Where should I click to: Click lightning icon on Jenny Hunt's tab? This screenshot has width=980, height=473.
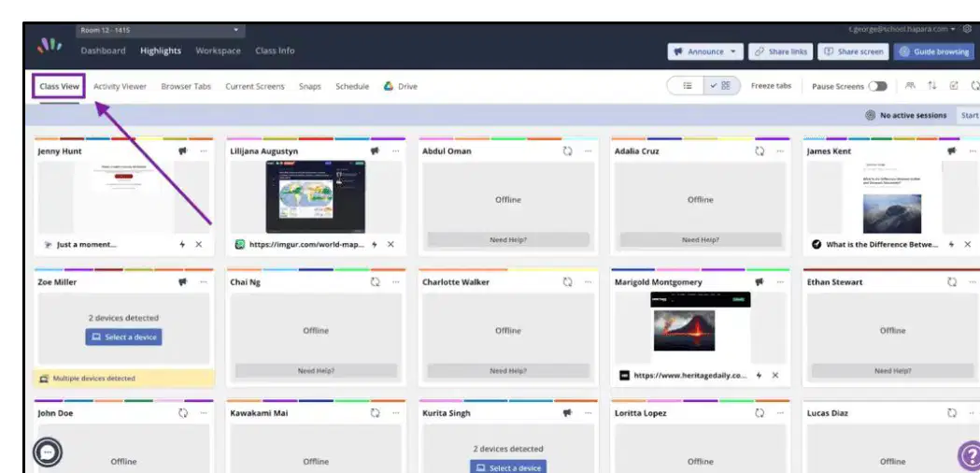[x=182, y=245]
